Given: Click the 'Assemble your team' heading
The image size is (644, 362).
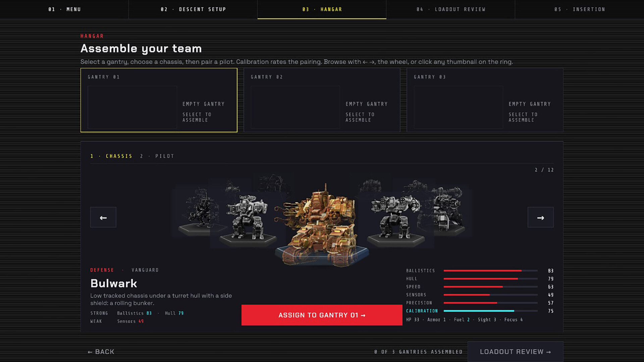Looking at the screenshot, I should click(x=141, y=49).
